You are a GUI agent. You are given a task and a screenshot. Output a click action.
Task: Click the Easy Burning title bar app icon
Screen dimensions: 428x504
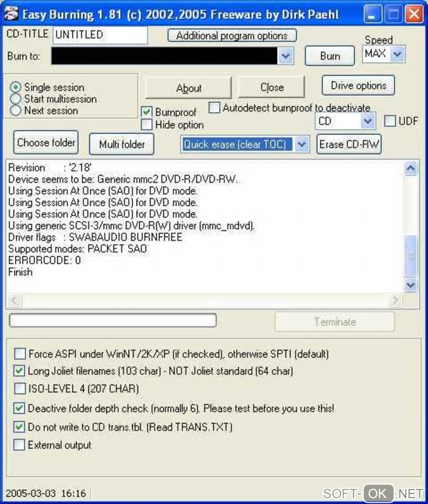(12, 14)
